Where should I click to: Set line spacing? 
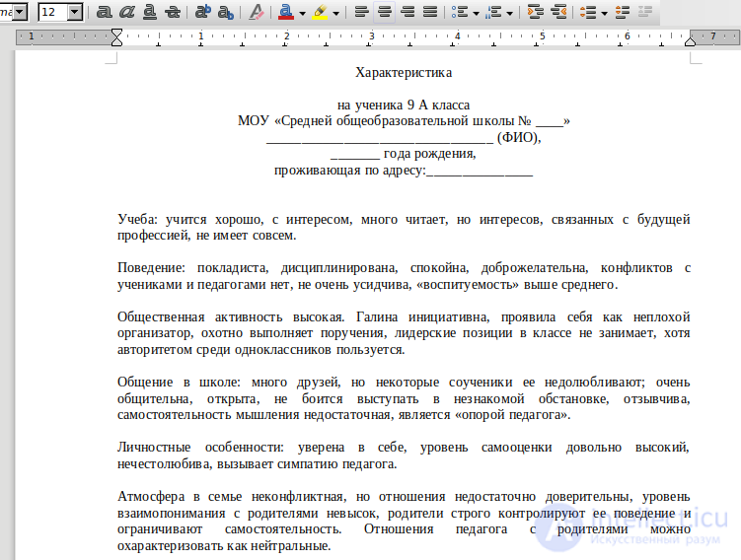[588, 12]
